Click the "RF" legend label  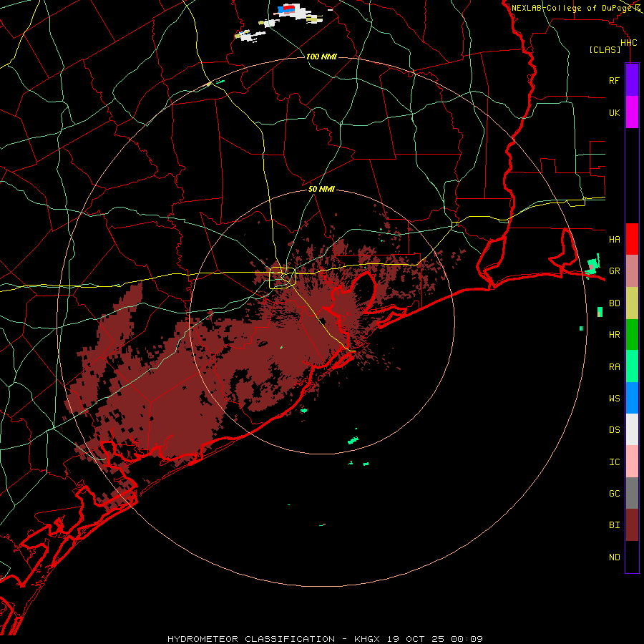pos(614,80)
